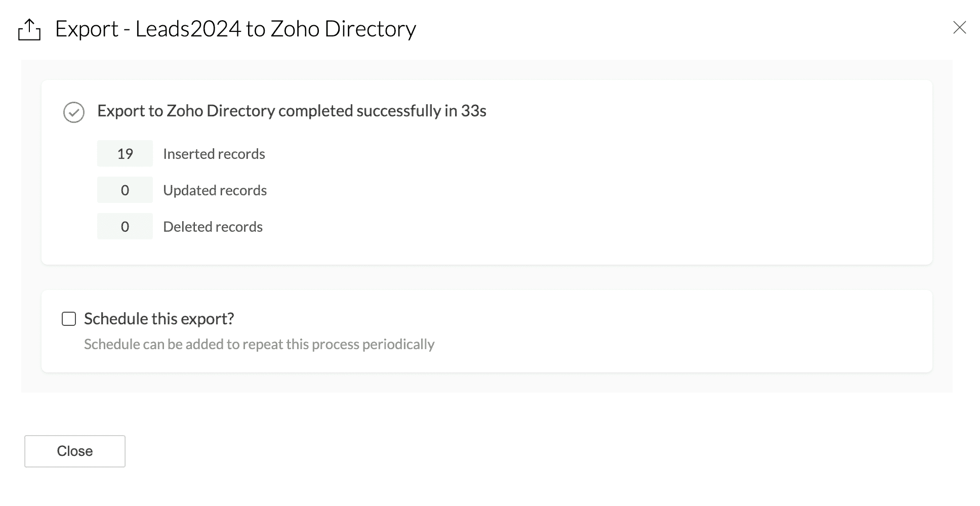Click the success checkmark circle icon

[x=74, y=112]
